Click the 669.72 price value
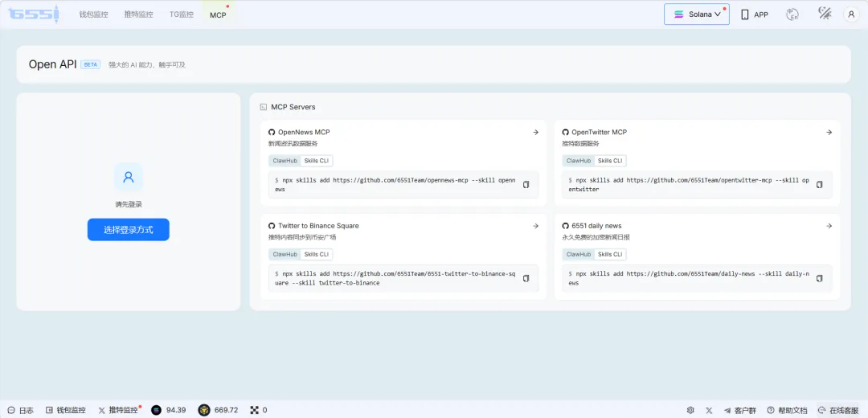This screenshot has width=868, height=418. pos(227,410)
